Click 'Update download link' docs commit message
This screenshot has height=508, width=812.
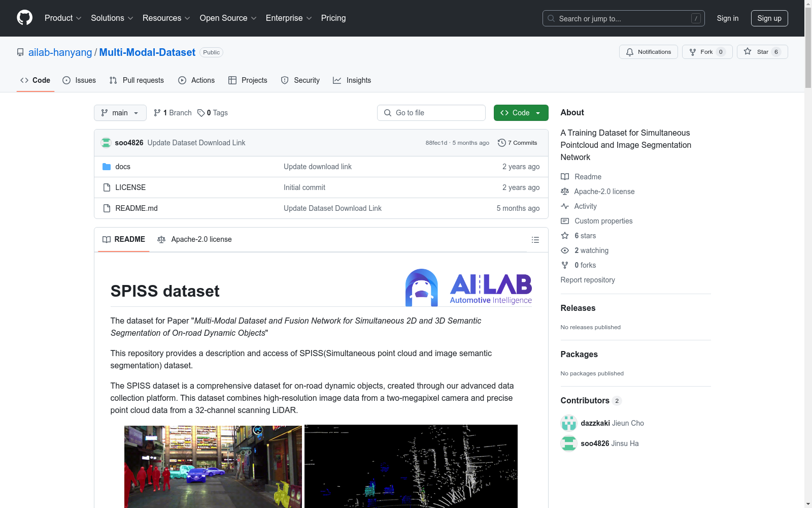pyautogui.click(x=318, y=167)
